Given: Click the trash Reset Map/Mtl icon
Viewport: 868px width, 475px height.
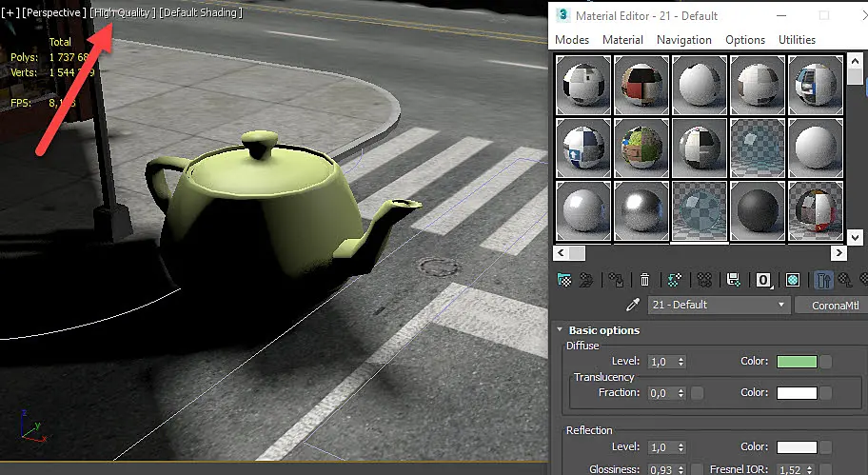Looking at the screenshot, I should pos(644,280).
